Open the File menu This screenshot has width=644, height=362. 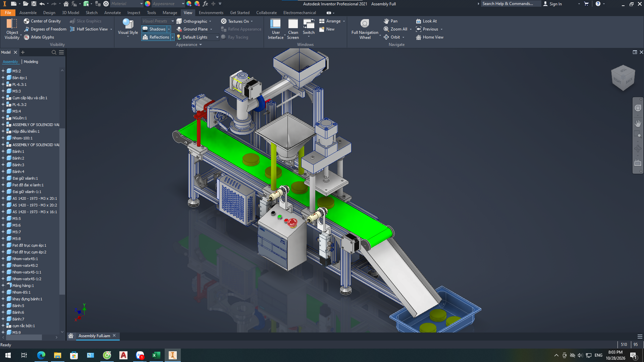click(8, 13)
